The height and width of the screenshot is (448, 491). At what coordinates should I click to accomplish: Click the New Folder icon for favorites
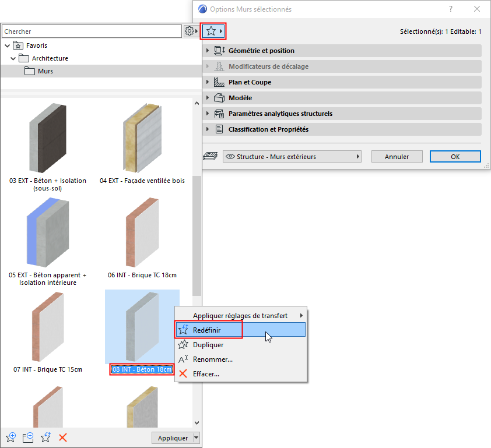(x=27, y=437)
